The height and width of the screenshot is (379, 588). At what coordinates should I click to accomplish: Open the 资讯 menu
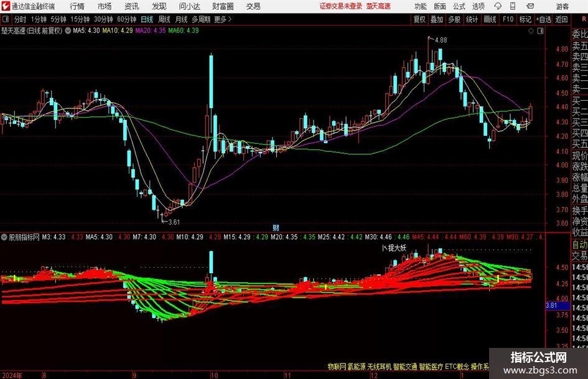pos(132,6)
